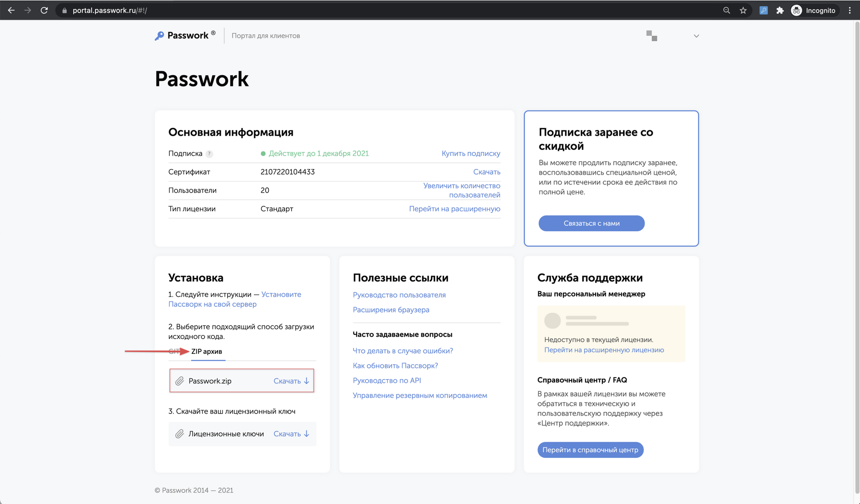Click the paperclip icon beside Passwork.zip
860x504 pixels.
[x=180, y=381]
